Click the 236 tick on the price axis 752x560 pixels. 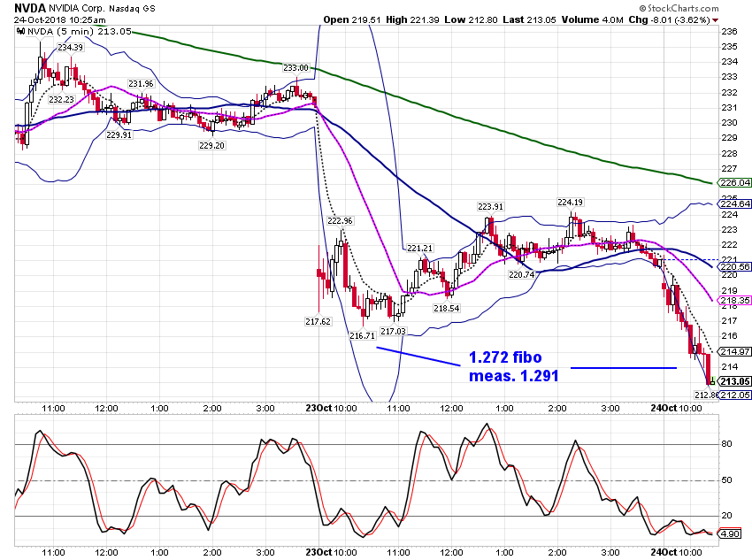click(x=729, y=32)
